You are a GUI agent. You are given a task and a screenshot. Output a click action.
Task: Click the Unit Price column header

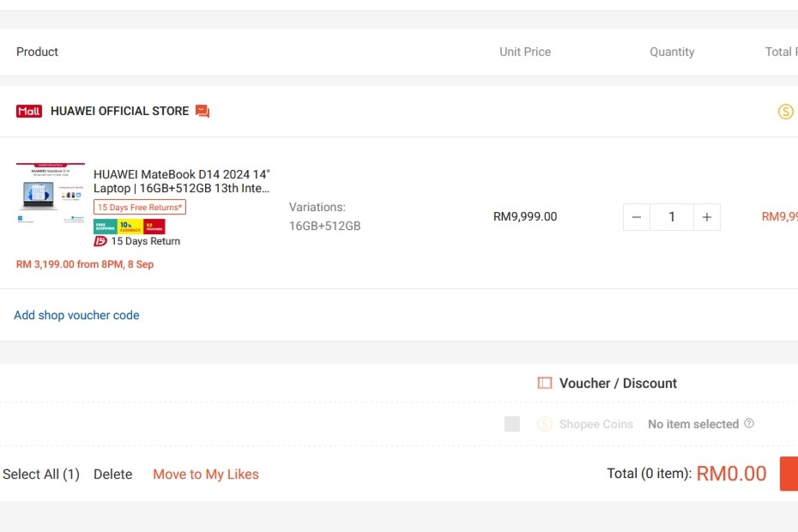(x=525, y=51)
